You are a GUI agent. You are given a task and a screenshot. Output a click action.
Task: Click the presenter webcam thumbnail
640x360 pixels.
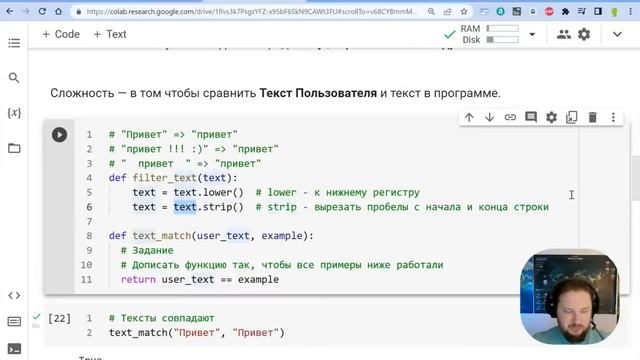[570, 297]
